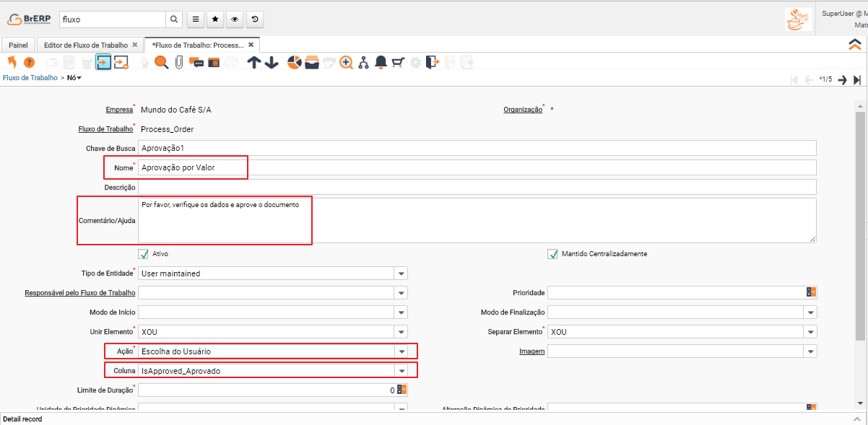Switch to the Painel tab
Viewport: 868px width, 425px height.
[18, 45]
